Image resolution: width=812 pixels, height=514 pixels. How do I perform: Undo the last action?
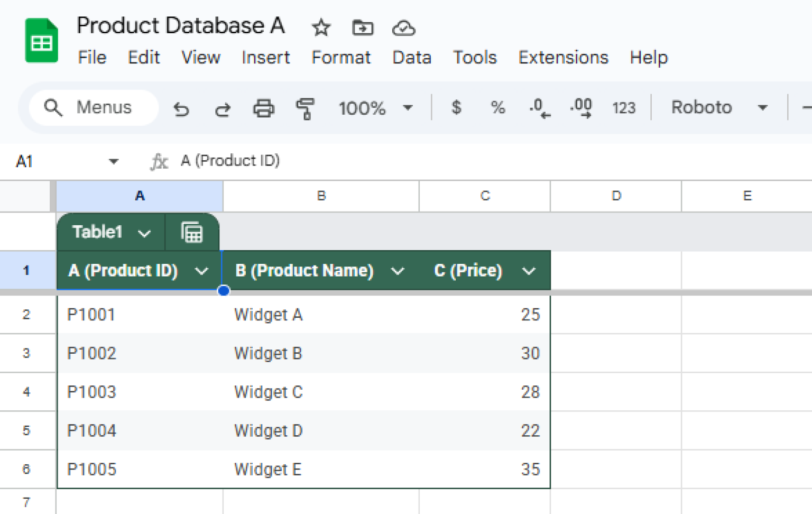(181, 108)
